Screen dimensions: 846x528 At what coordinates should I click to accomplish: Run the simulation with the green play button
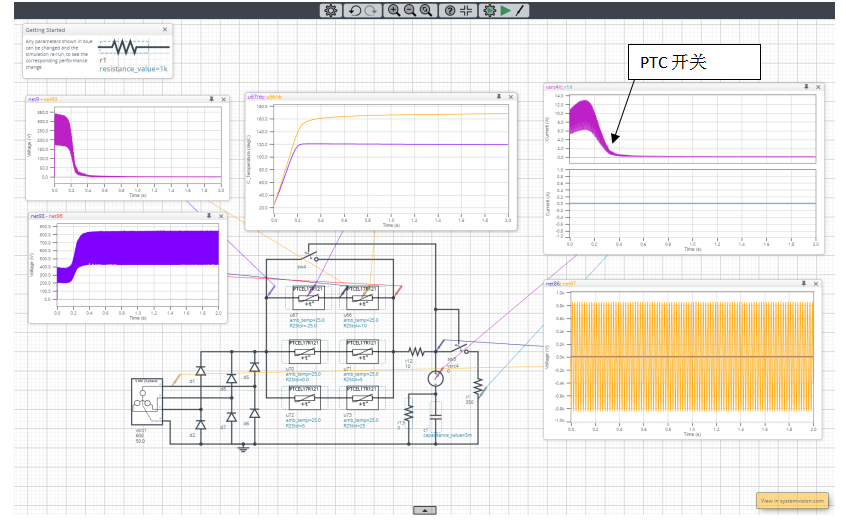(x=506, y=10)
